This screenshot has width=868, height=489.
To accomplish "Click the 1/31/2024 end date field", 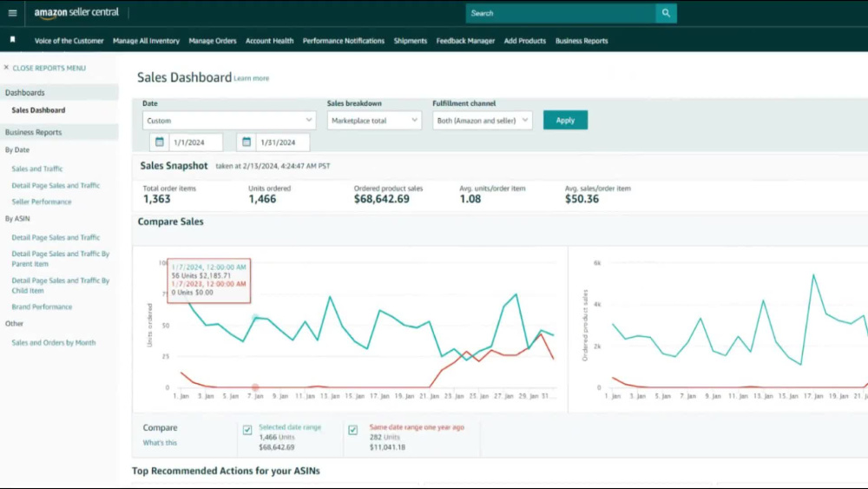I will (x=283, y=142).
